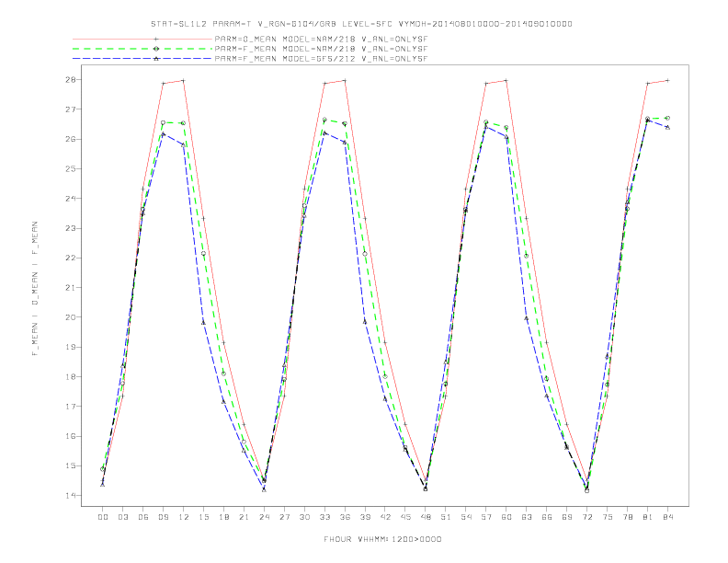Image resolution: width=728 pixels, height=563 pixels.
Task: Click the x-axis tick label 00
Action: pos(103,517)
